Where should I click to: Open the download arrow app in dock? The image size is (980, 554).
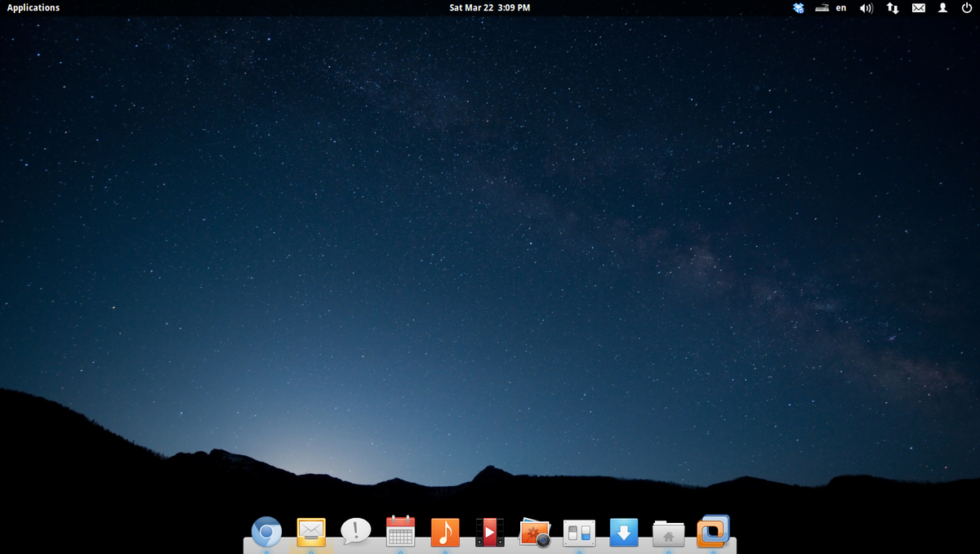pos(624,532)
